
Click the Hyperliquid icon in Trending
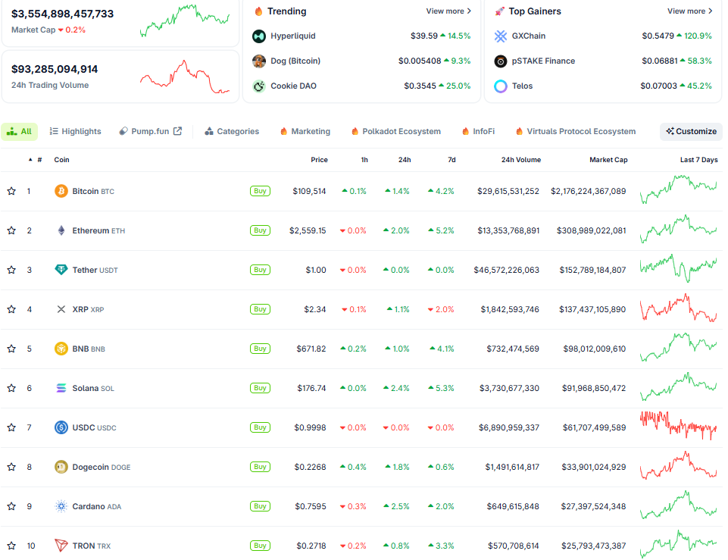click(x=259, y=36)
